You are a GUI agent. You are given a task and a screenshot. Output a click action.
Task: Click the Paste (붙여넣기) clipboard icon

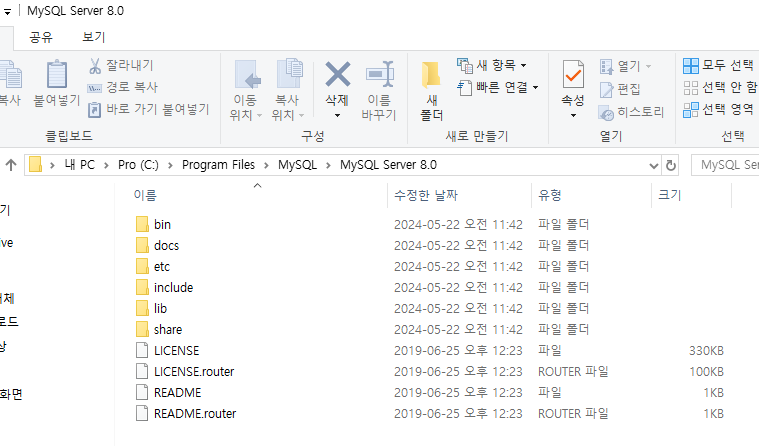point(57,75)
